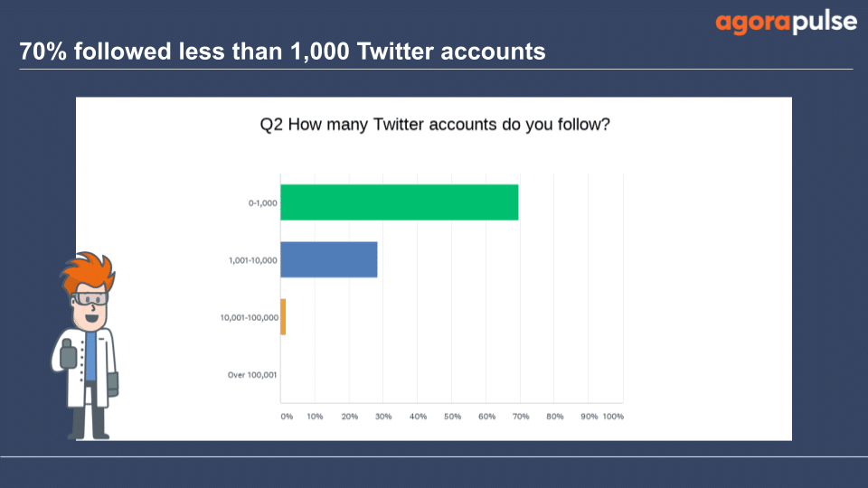Click the 70% axis tick label
Viewport: 868px width, 488px height.
(x=521, y=416)
